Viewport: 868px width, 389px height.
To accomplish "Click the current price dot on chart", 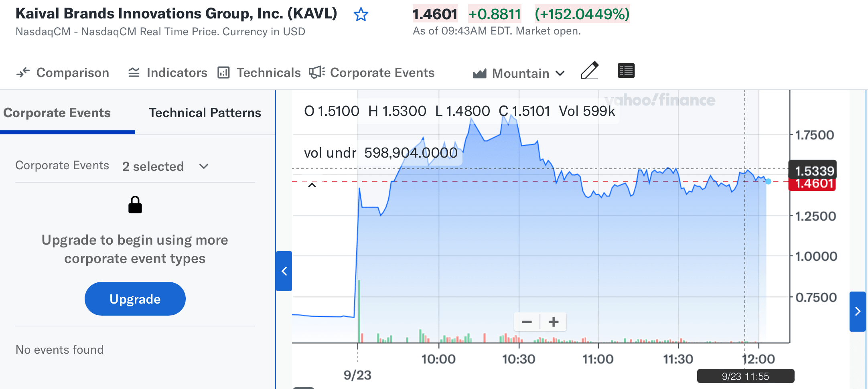I will tap(768, 182).
